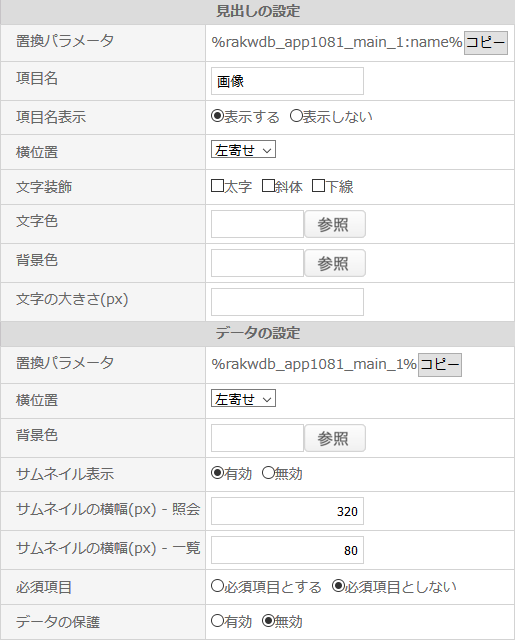Select 表示しない radio button

(x=296, y=116)
